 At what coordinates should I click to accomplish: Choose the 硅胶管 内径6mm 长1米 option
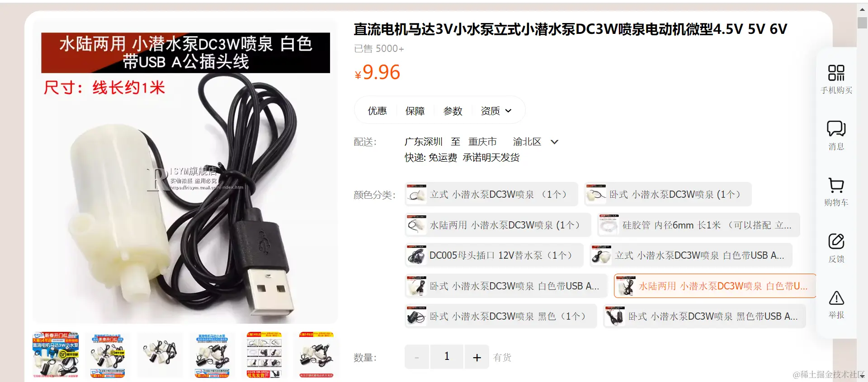click(698, 225)
